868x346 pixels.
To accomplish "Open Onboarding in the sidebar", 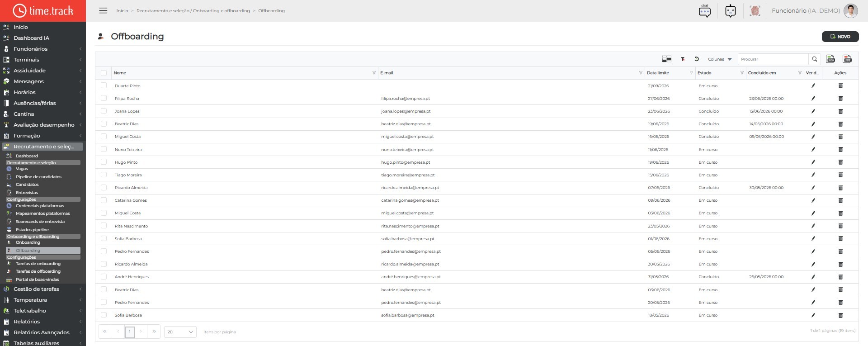I will point(28,242).
